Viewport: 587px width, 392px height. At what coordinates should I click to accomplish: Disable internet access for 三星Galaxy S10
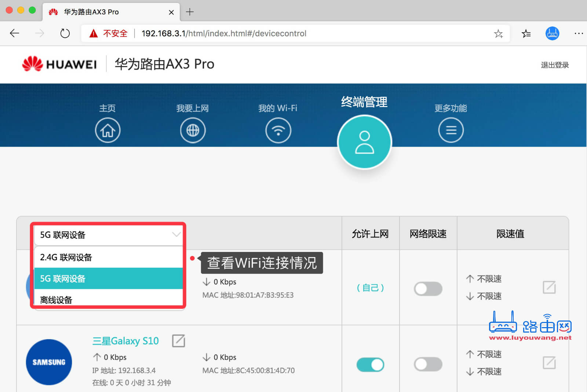click(370, 364)
